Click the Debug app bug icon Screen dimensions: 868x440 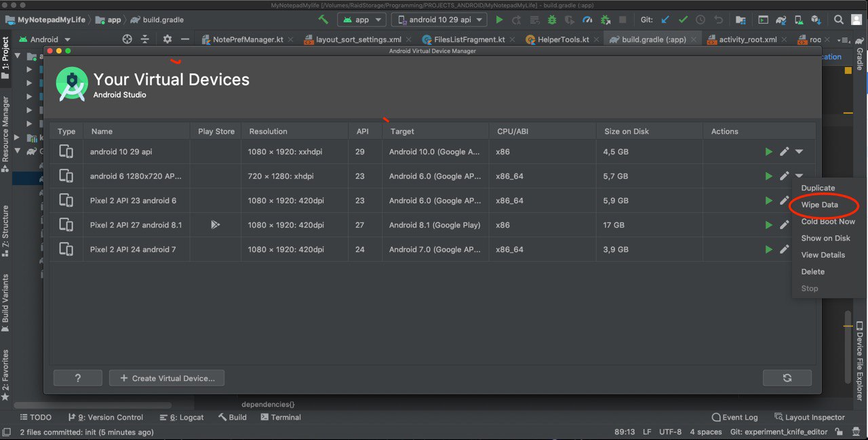[x=552, y=20]
